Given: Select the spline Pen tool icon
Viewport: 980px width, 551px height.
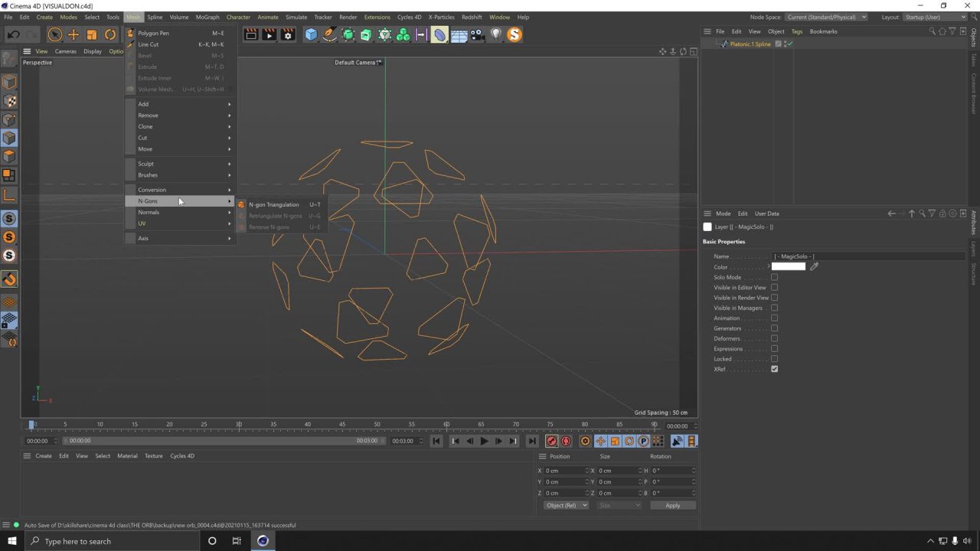Looking at the screenshot, I should (x=329, y=34).
